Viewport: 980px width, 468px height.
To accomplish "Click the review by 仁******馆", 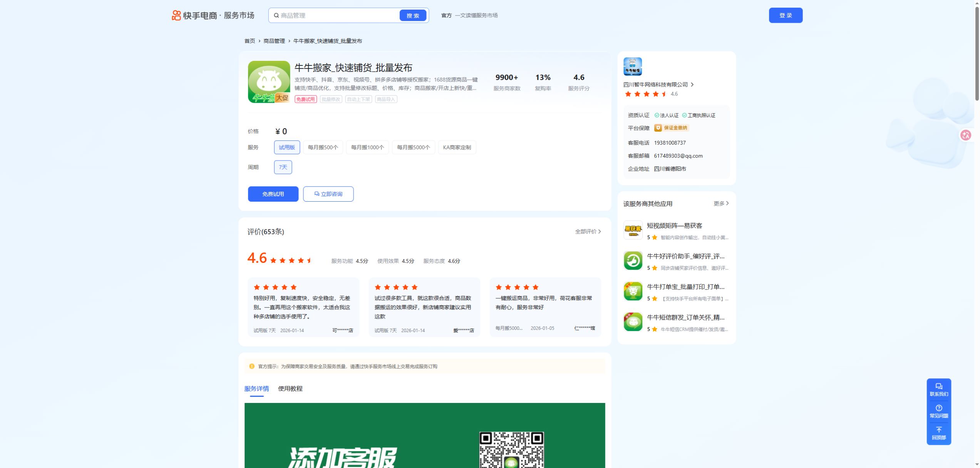I will (x=545, y=307).
